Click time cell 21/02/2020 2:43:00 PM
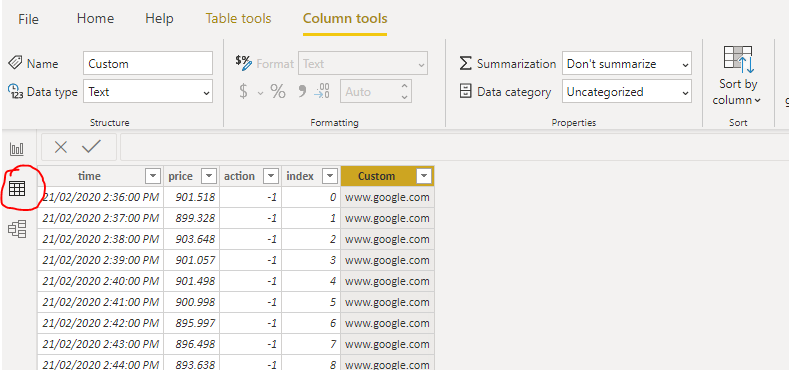This screenshot has width=789, height=370. coord(101,344)
